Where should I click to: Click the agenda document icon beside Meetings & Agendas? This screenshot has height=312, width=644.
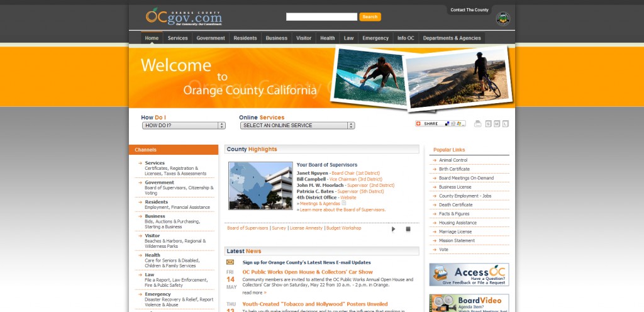(x=344, y=203)
